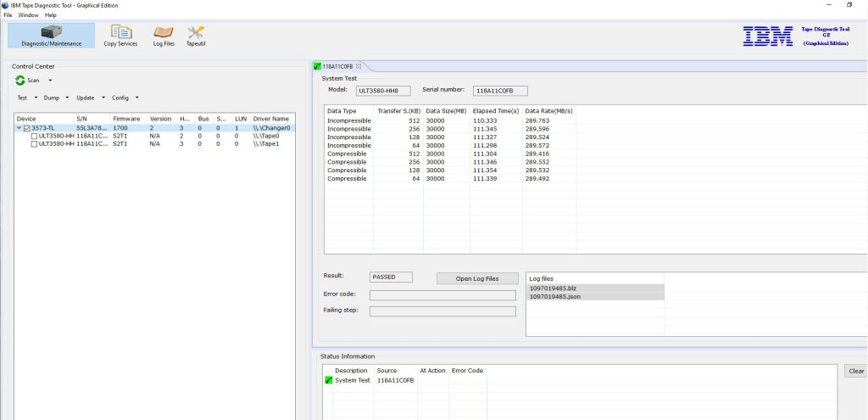This screenshot has height=420, width=868.
Task: Click the Data Rate(MB/s) column header
Action: click(549, 111)
